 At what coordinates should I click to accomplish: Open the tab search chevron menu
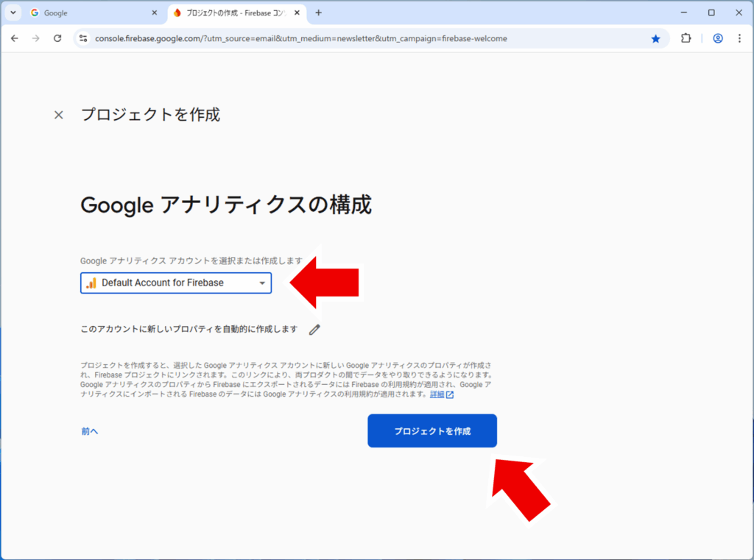point(13,13)
